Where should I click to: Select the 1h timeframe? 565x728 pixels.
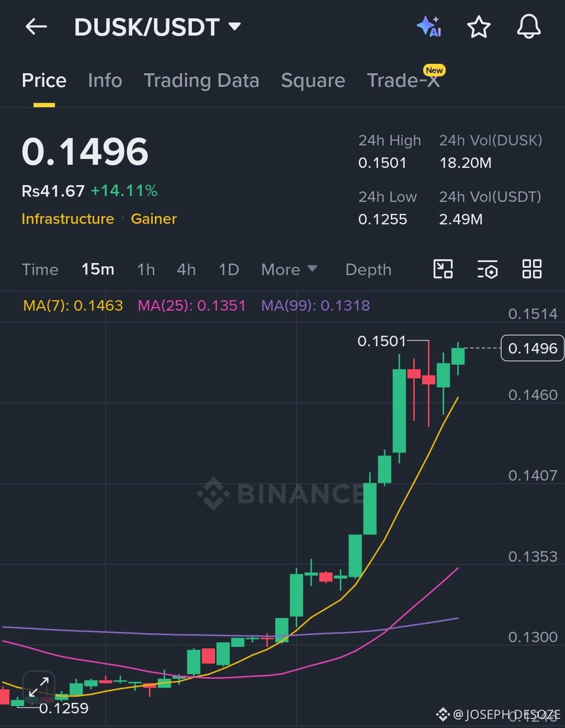[146, 269]
